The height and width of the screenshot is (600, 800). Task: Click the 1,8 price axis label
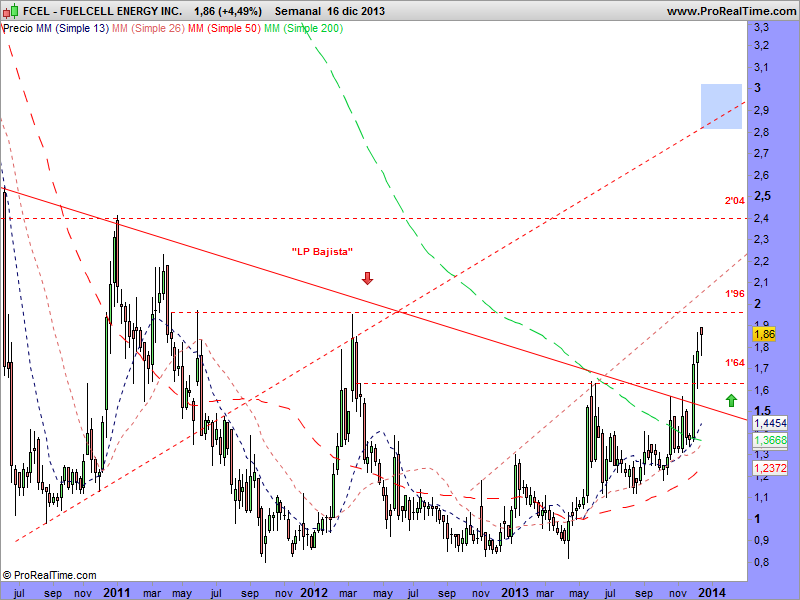click(761, 347)
